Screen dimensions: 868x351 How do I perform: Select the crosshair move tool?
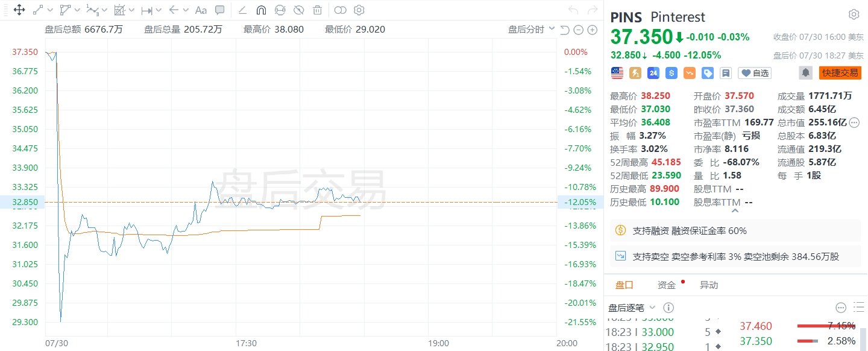pyautogui.click(x=19, y=10)
